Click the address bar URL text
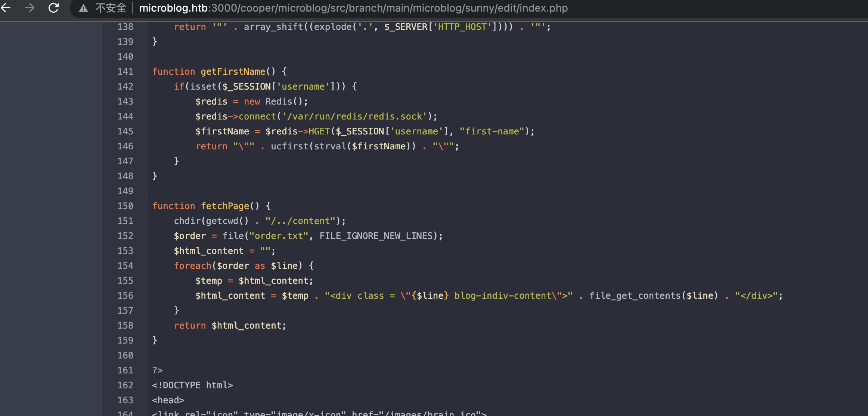Screen dimensions: 868x416 tap(353, 8)
